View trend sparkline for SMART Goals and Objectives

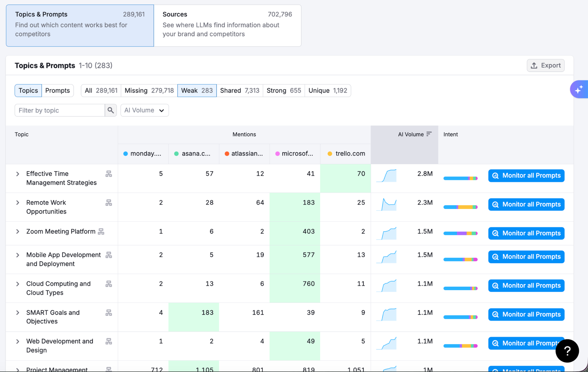[387, 314]
